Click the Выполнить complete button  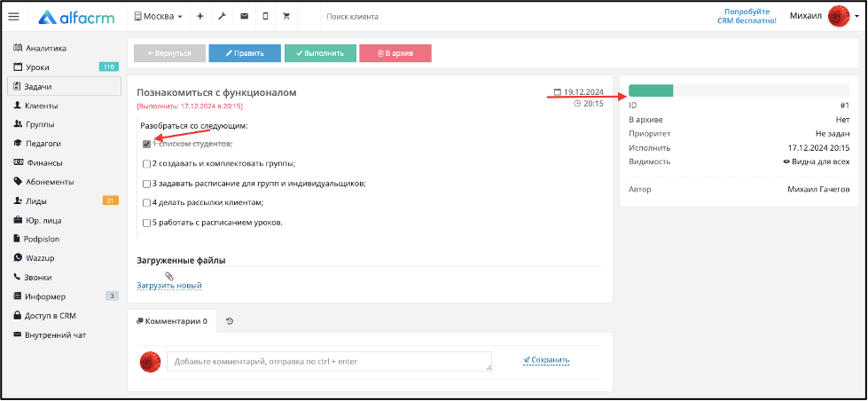tap(320, 53)
